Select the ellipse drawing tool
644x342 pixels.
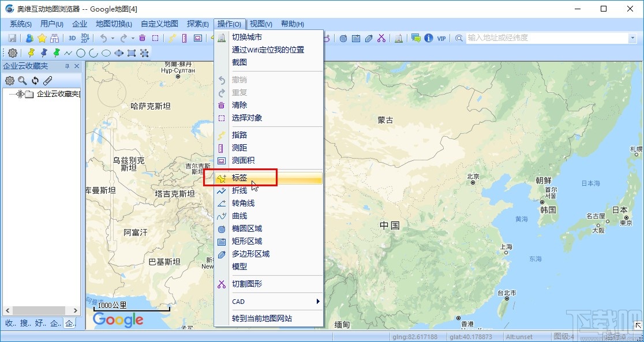click(105, 52)
